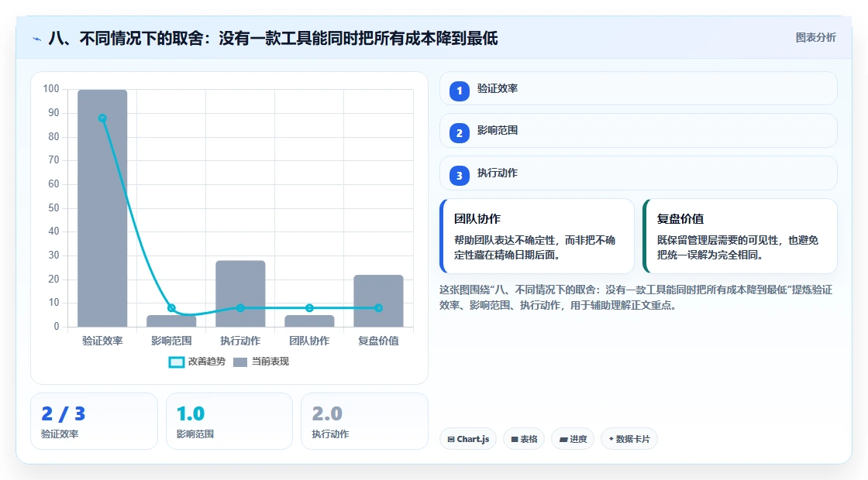Click numbered badge 3 for 执行动作

tap(459, 175)
